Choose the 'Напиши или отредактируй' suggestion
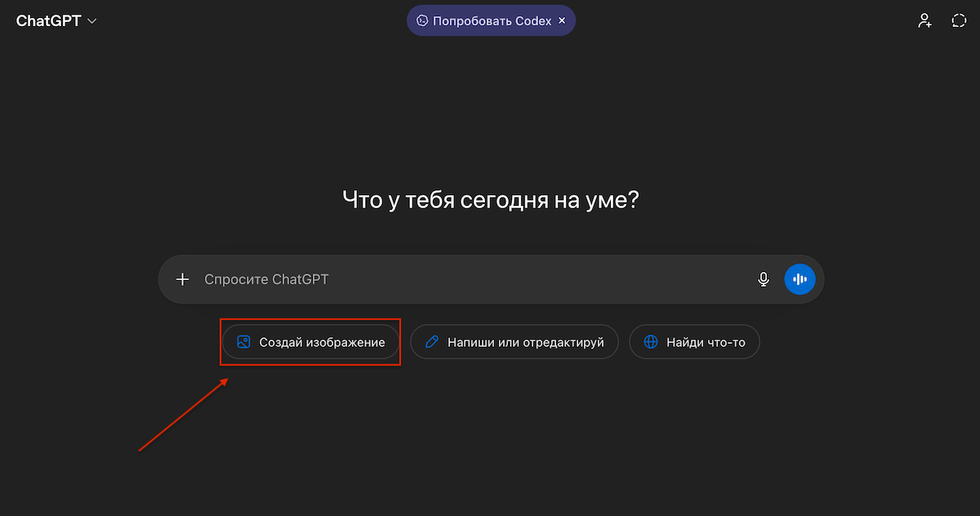 [x=514, y=342]
